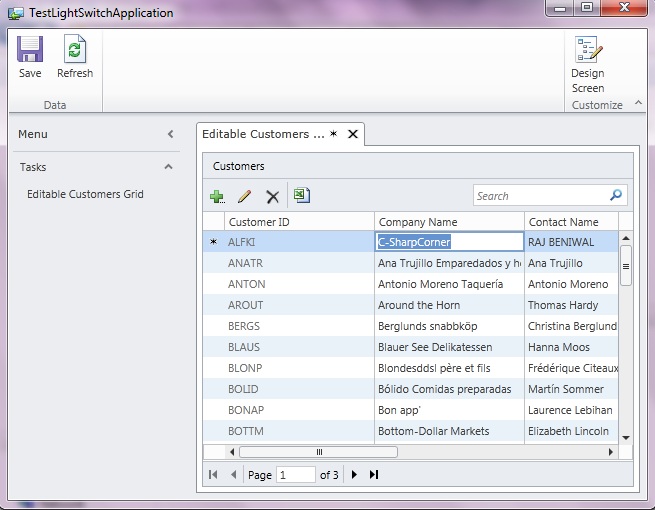Select the BLAUS customer ID

point(299,347)
